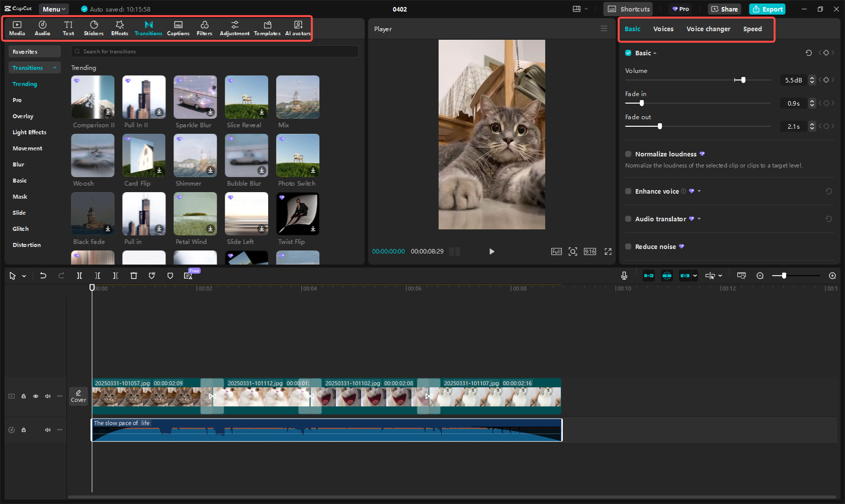Enable the Normalize loudness checkbox

tap(628, 154)
